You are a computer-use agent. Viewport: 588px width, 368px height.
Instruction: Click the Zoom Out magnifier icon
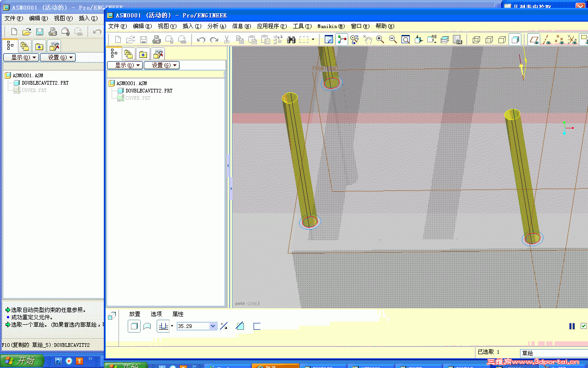click(393, 40)
